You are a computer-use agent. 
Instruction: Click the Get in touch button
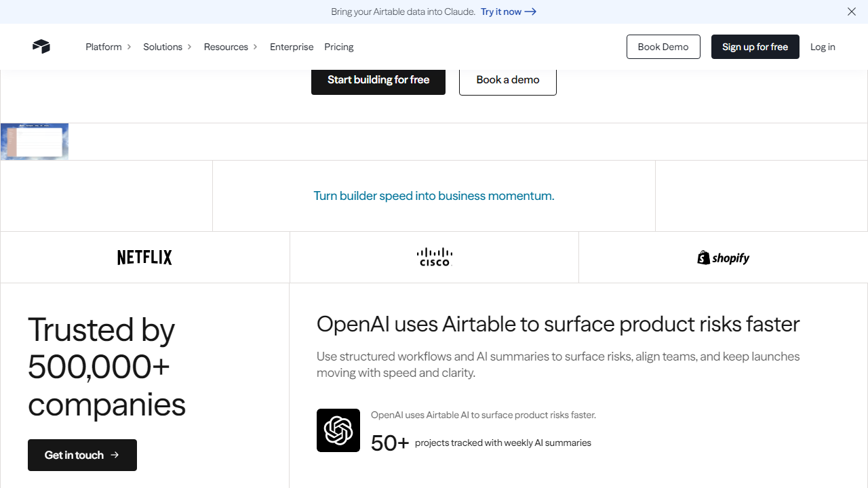(x=82, y=455)
